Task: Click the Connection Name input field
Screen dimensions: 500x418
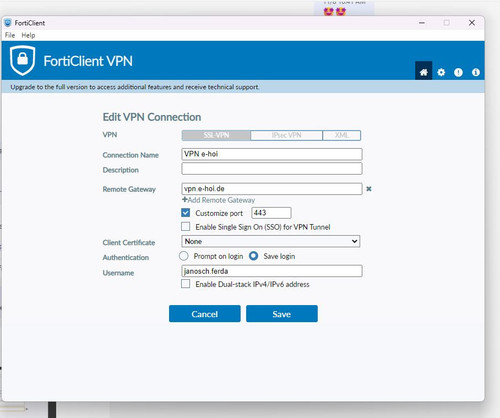Action: click(x=272, y=154)
